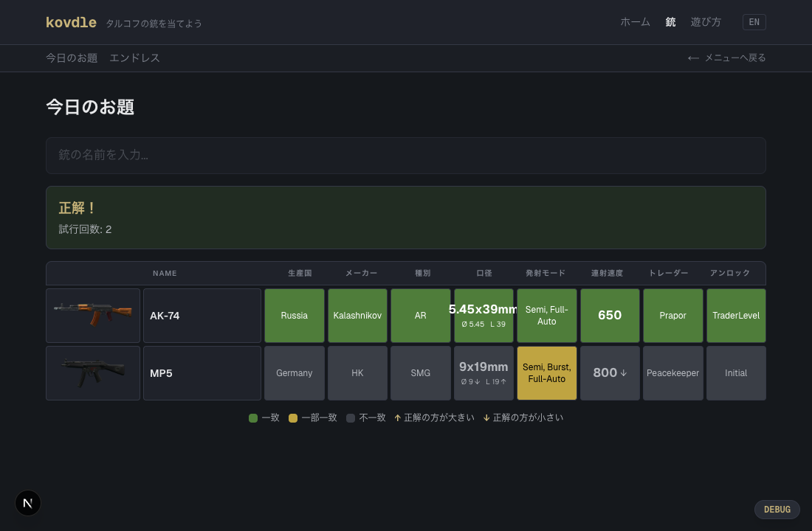This screenshot has width=812, height=531.
Task: Click the yellow Semi, Burst, Full-Auto cell
Action: tap(546, 373)
